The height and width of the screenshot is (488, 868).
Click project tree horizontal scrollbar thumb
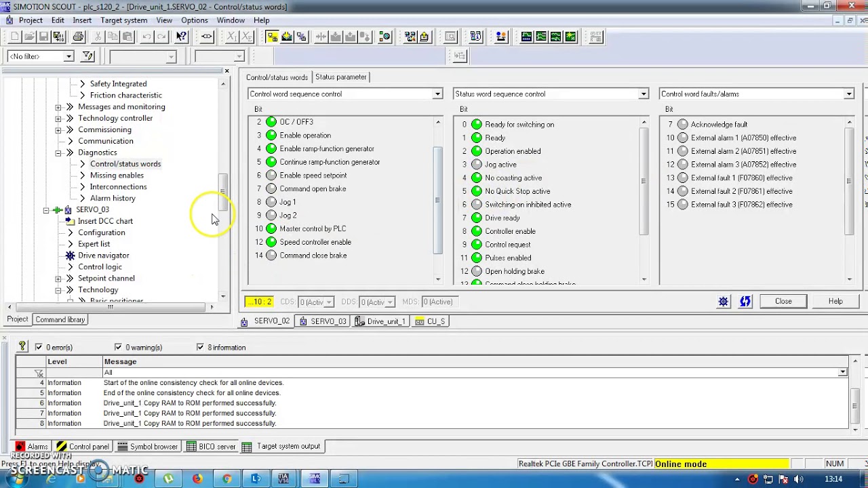(x=111, y=307)
